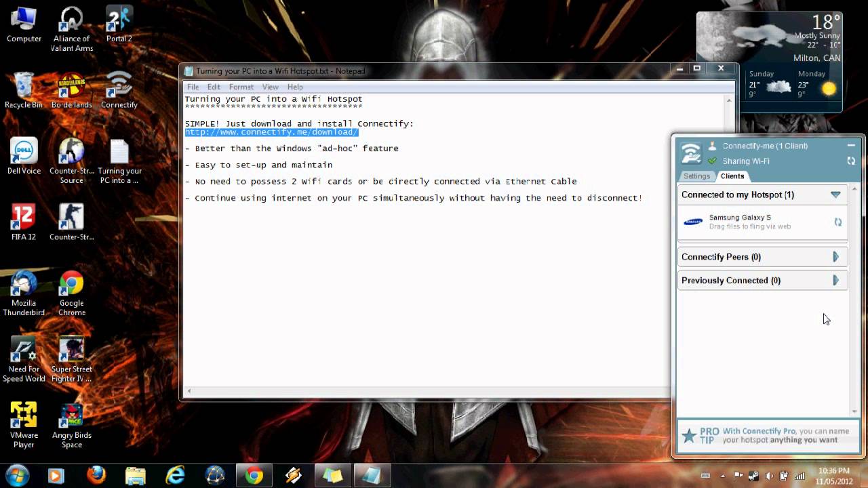Click Windows Media Player in the taskbar
The width and height of the screenshot is (868, 488).
pyautogui.click(x=56, y=476)
